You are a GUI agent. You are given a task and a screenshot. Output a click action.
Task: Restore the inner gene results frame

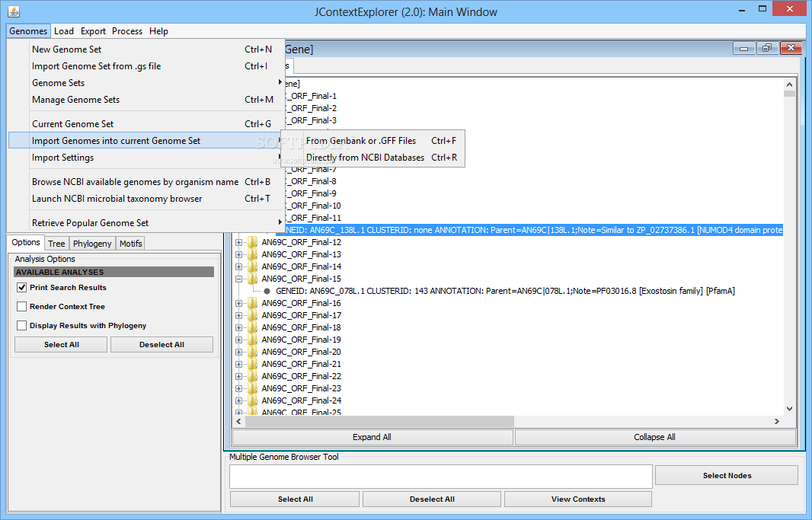767,48
